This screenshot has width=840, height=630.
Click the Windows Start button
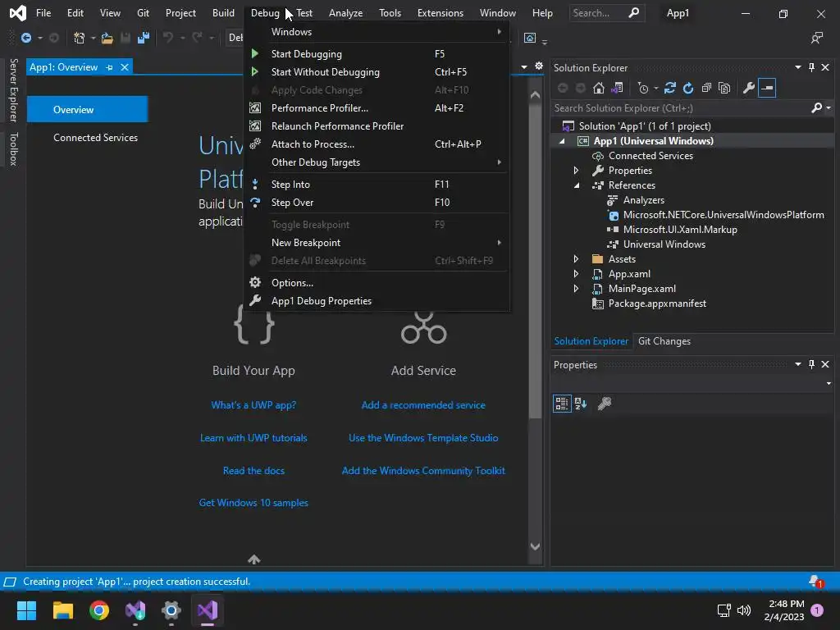click(26, 610)
